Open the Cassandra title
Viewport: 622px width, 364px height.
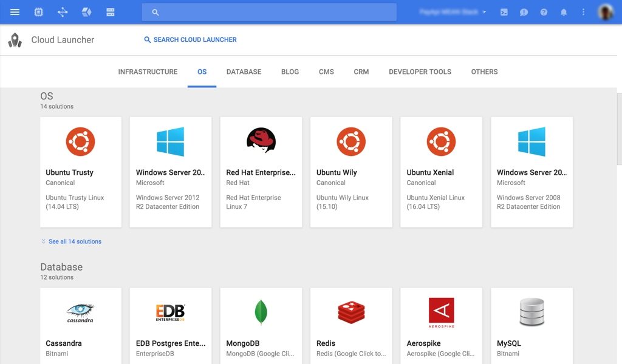[x=64, y=343]
